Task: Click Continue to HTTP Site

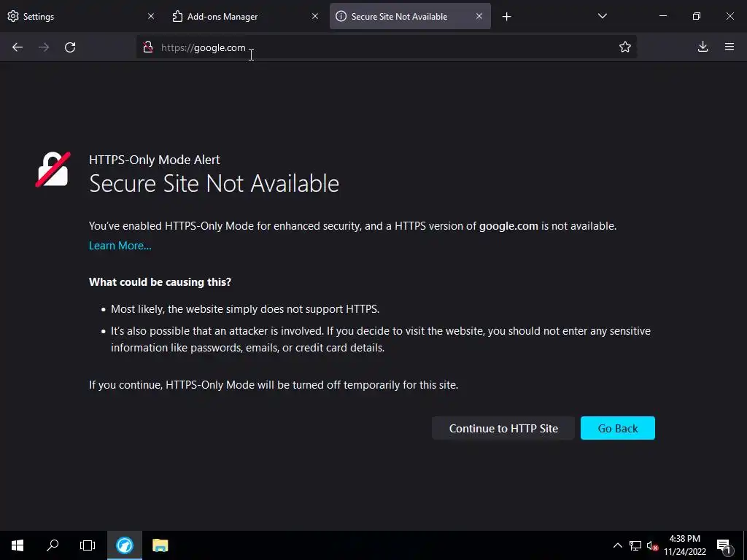Action: pos(503,428)
